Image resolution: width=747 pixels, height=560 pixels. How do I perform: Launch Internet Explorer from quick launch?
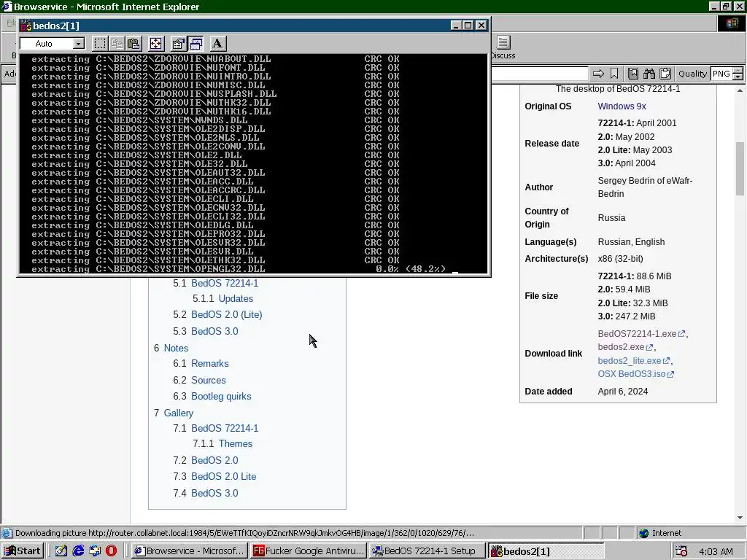point(77,551)
